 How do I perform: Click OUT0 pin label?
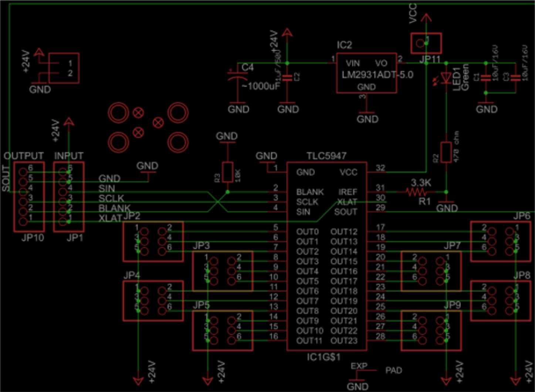click(x=307, y=232)
